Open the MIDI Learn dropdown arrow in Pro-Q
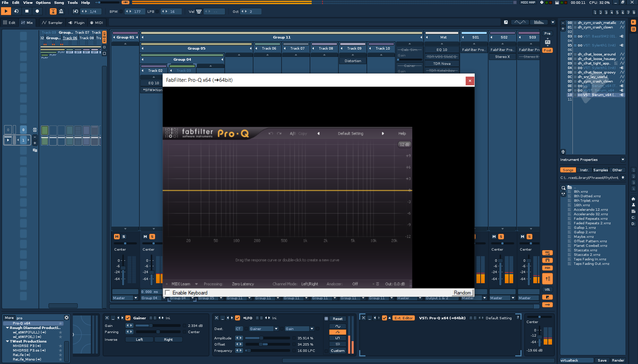 196,284
